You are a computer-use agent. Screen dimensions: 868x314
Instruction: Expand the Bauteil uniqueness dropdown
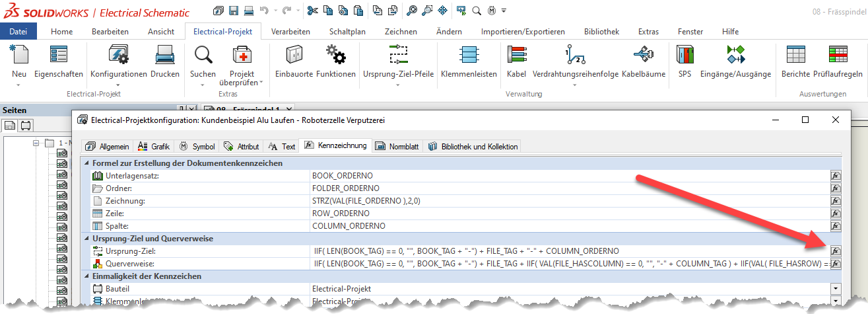(x=835, y=289)
